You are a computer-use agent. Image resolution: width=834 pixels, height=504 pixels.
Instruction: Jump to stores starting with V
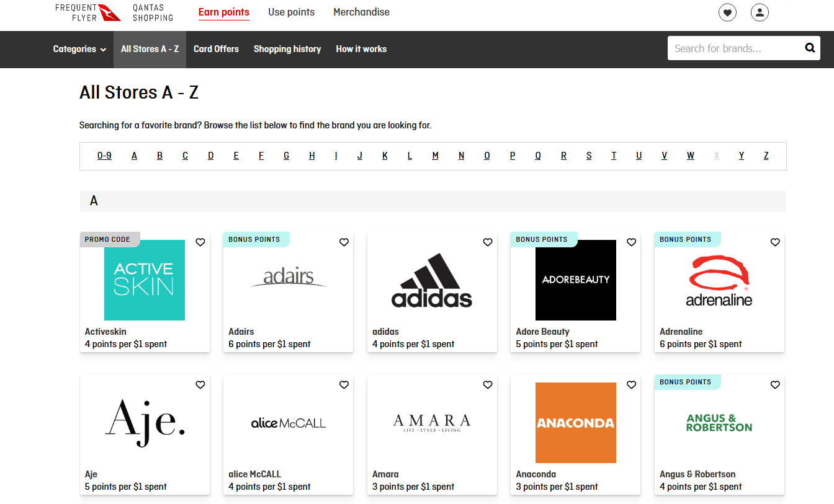pyautogui.click(x=664, y=156)
